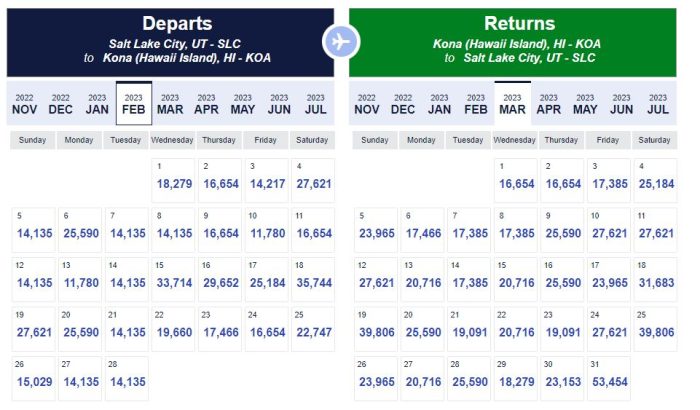Switch Returns calendar to 2023 FEB
The width and height of the screenshot is (700, 410).
tap(476, 103)
